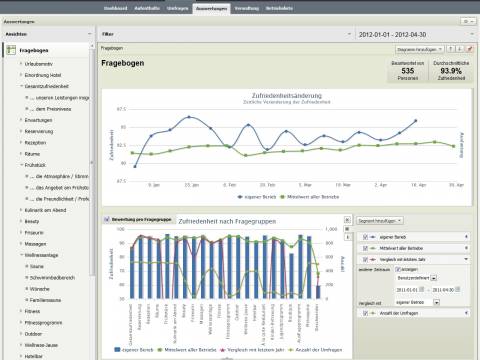Screen dimensions: 480x360
Task: Collapse the Frühstück tree node
Action: pos(21,165)
